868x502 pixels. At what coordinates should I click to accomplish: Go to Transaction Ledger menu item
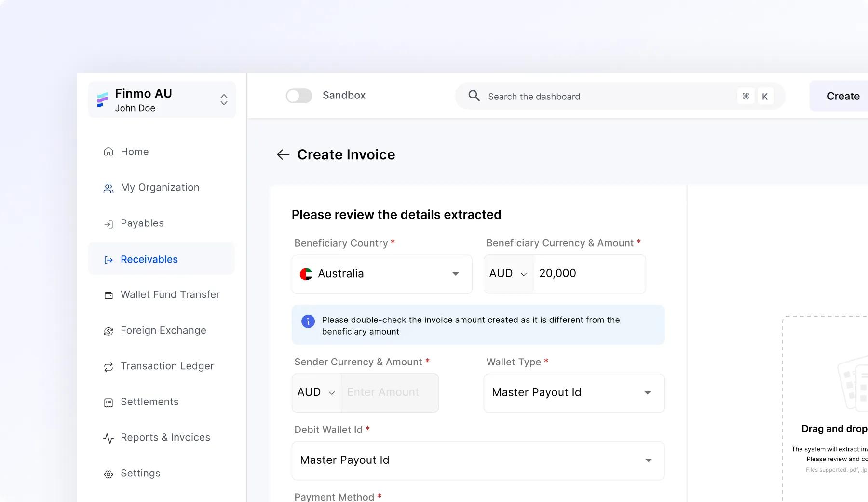pos(167,366)
